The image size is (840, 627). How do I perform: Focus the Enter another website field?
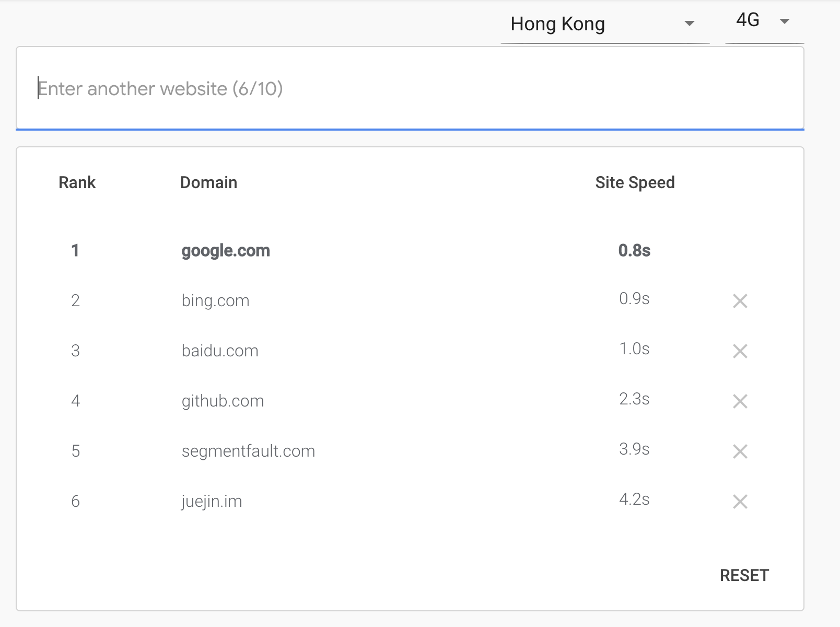click(410, 88)
